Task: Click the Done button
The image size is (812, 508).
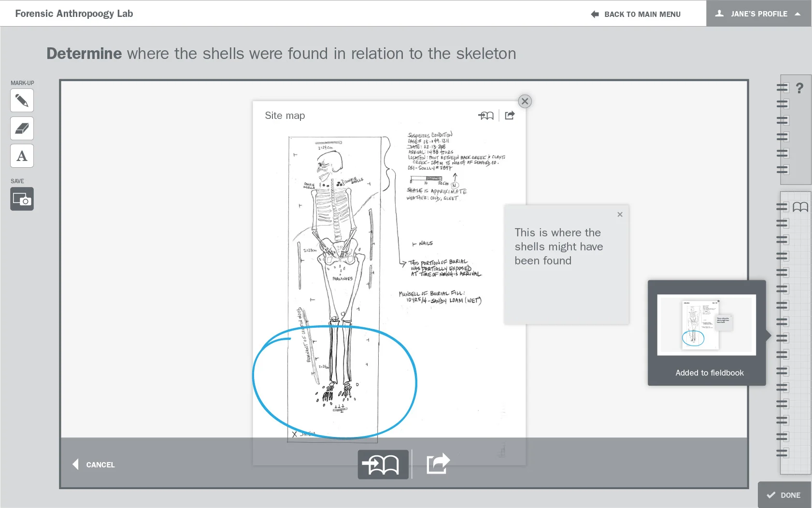Action: pyautogui.click(x=784, y=495)
